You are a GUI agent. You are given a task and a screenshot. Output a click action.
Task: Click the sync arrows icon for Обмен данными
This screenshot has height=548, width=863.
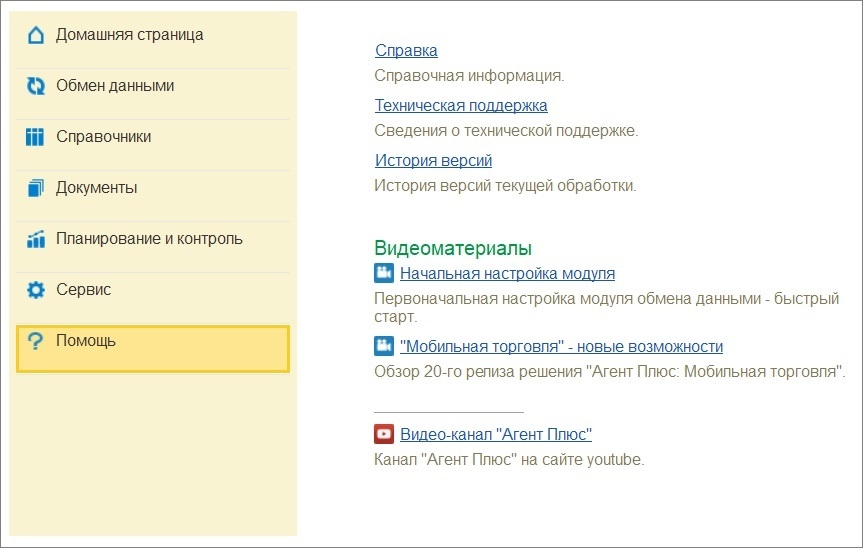click(x=36, y=86)
